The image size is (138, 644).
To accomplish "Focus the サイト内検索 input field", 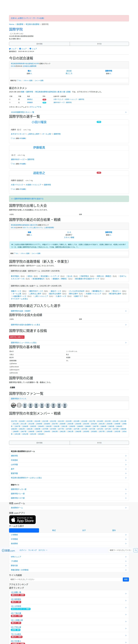I will click(66, 579).
